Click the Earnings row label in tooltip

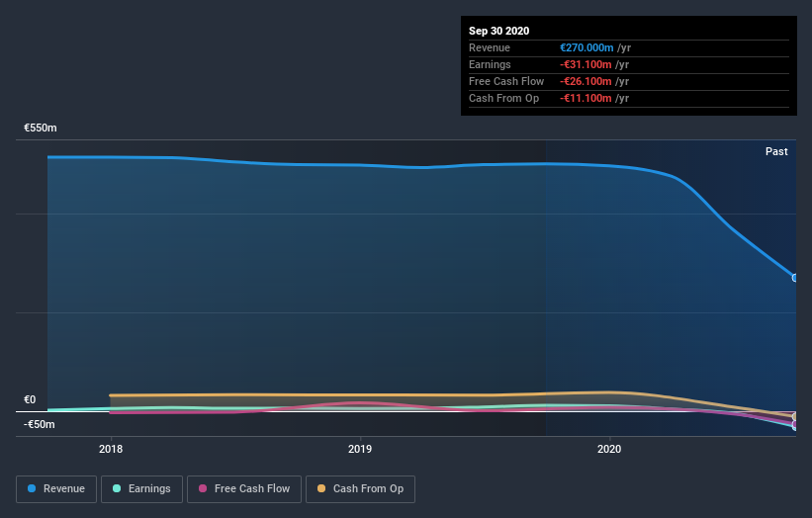pyautogui.click(x=490, y=64)
